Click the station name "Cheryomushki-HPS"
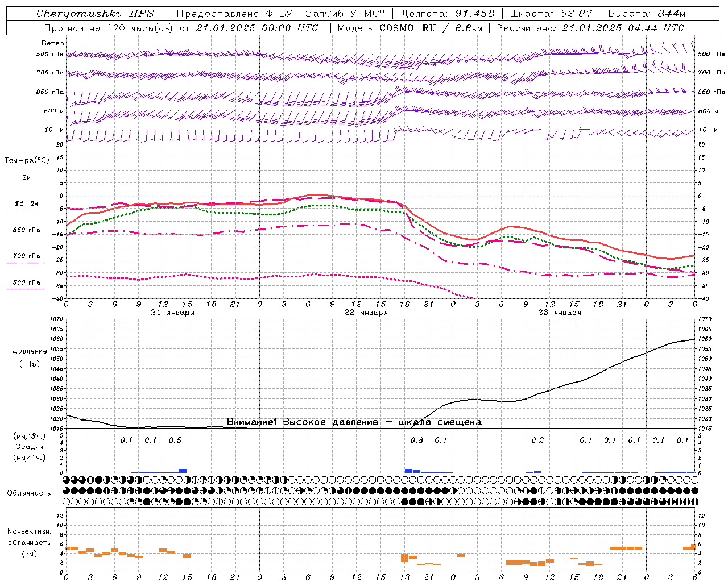Screen dimensions: 728x582 95,14
